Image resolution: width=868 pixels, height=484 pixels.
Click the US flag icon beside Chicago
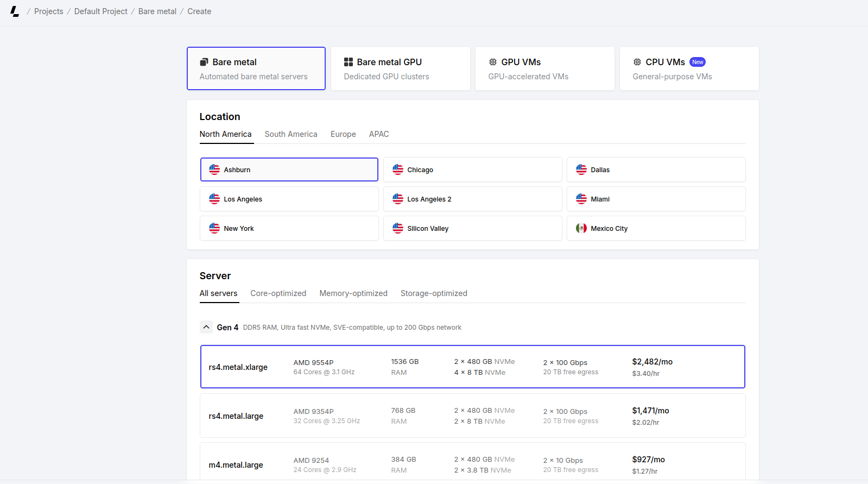pyautogui.click(x=398, y=169)
